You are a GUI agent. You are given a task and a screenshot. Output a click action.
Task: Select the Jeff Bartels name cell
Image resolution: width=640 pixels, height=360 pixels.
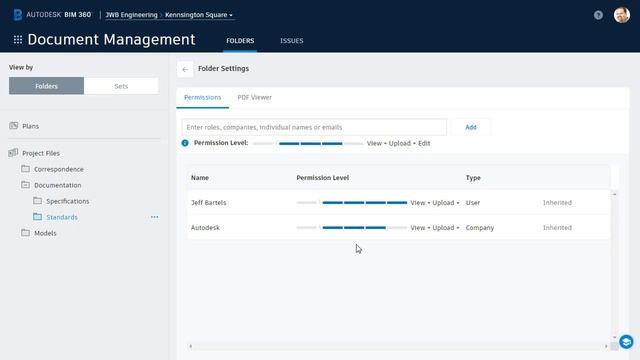pyautogui.click(x=209, y=203)
